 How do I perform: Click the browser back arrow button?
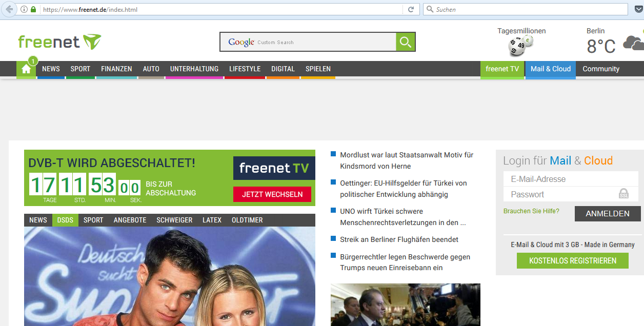(x=9, y=9)
